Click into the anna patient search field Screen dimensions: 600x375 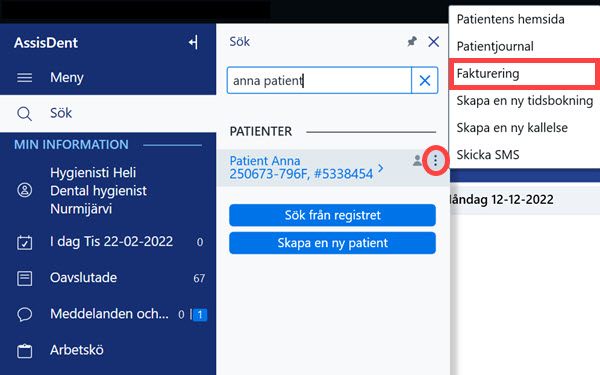pyautogui.click(x=319, y=80)
